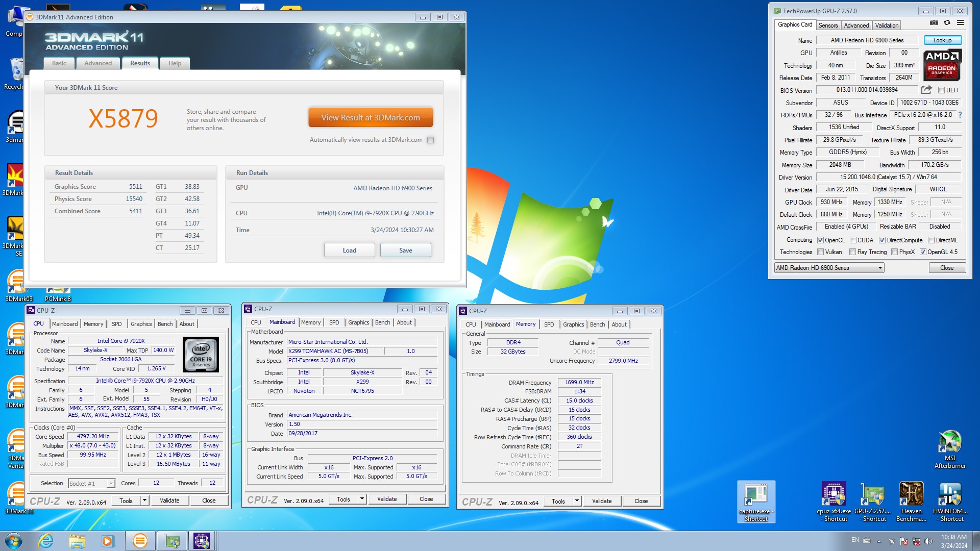The height and width of the screenshot is (551, 980).
Task: Click the refresh icon in GPU-Z
Action: point(947,23)
